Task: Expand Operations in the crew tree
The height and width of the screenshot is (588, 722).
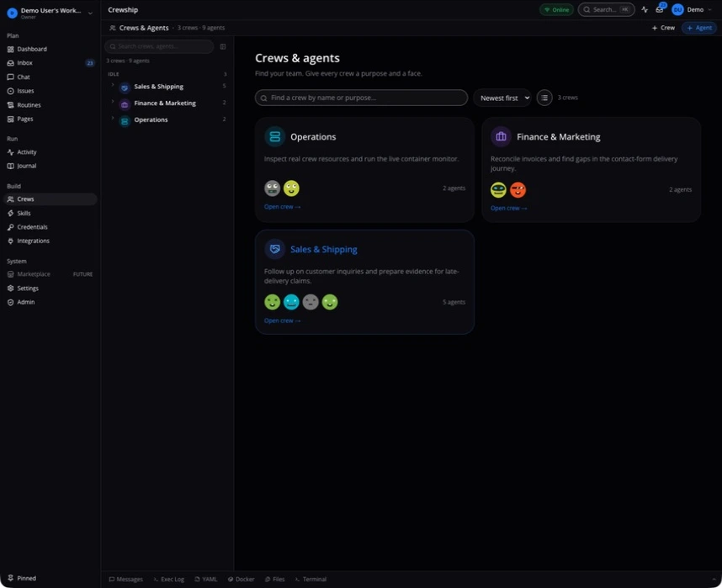Action: [113, 118]
